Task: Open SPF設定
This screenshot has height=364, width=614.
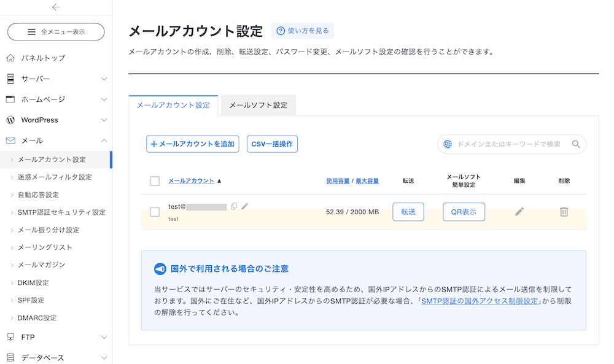Action: [31, 300]
